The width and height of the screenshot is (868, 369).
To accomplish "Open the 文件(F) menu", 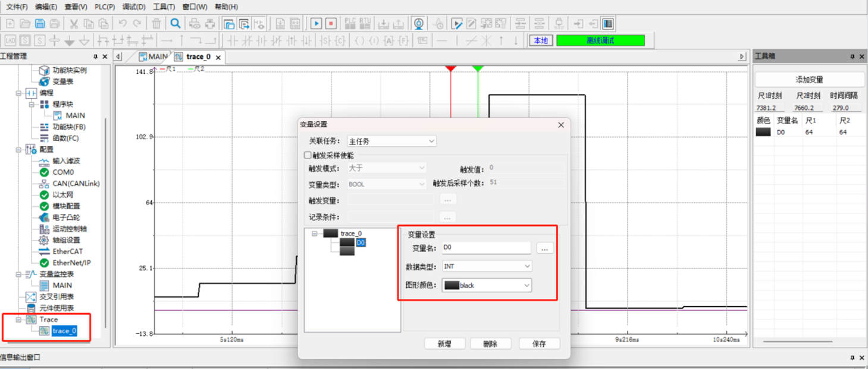I will pos(17,7).
